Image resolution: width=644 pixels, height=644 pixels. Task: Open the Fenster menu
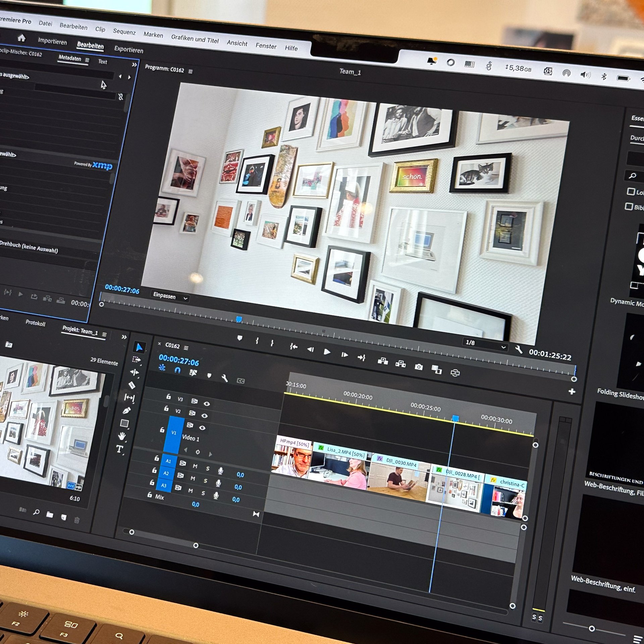(x=266, y=46)
